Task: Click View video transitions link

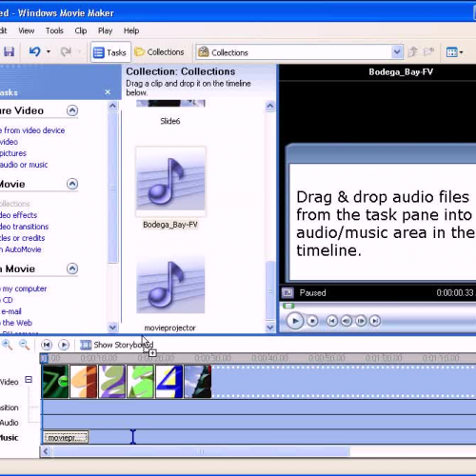Action: click(x=24, y=227)
